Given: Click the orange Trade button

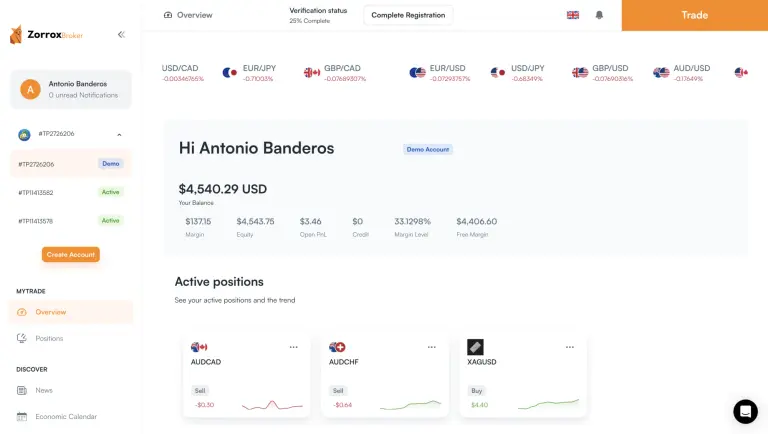Looking at the screenshot, I should [x=694, y=15].
